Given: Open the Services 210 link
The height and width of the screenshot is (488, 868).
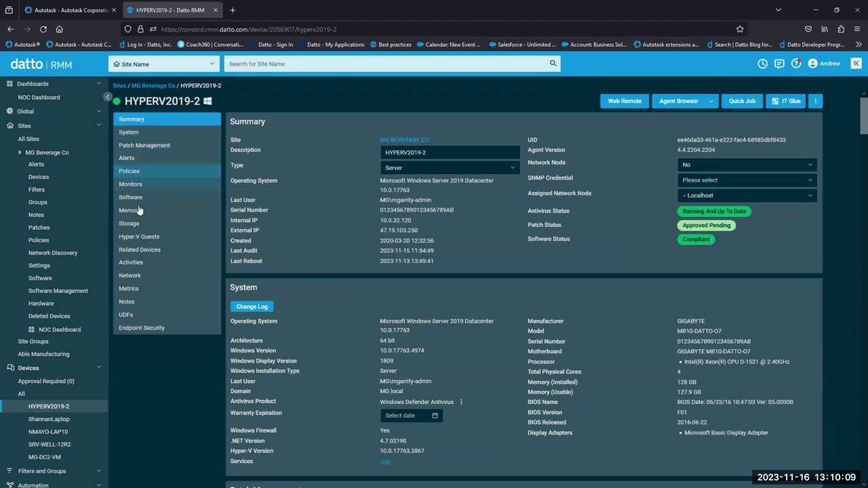Looking at the screenshot, I should pos(385,462).
